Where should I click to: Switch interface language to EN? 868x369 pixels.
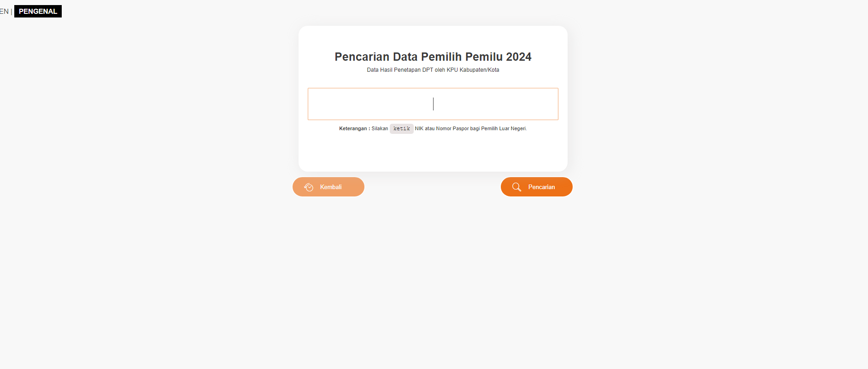tap(4, 11)
